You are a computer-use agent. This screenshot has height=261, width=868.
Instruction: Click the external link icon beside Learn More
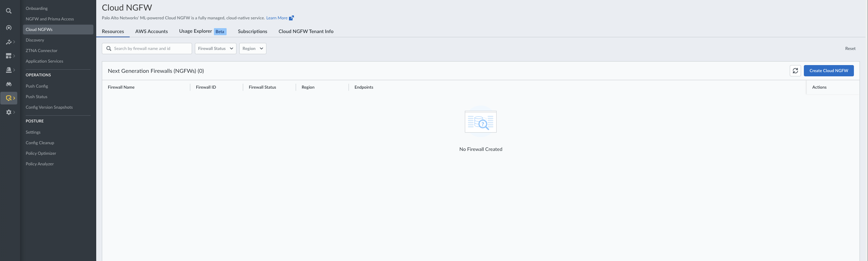291,18
